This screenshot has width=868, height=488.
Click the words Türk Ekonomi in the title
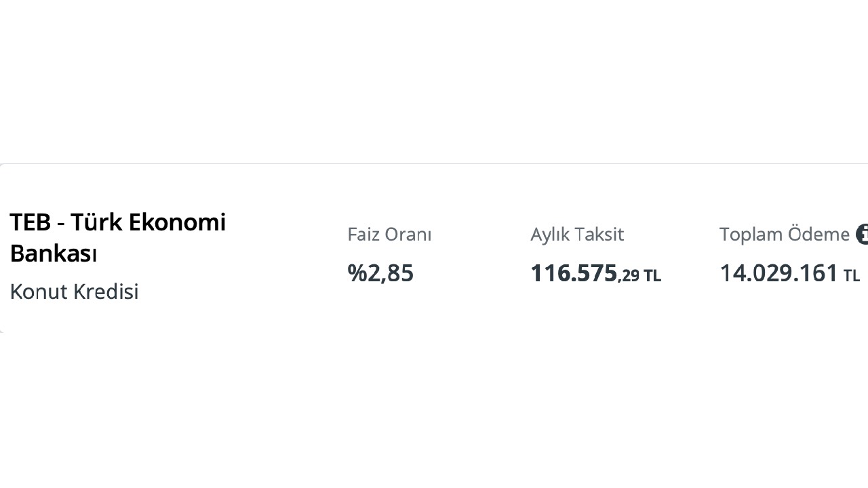[x=148, y=222]
